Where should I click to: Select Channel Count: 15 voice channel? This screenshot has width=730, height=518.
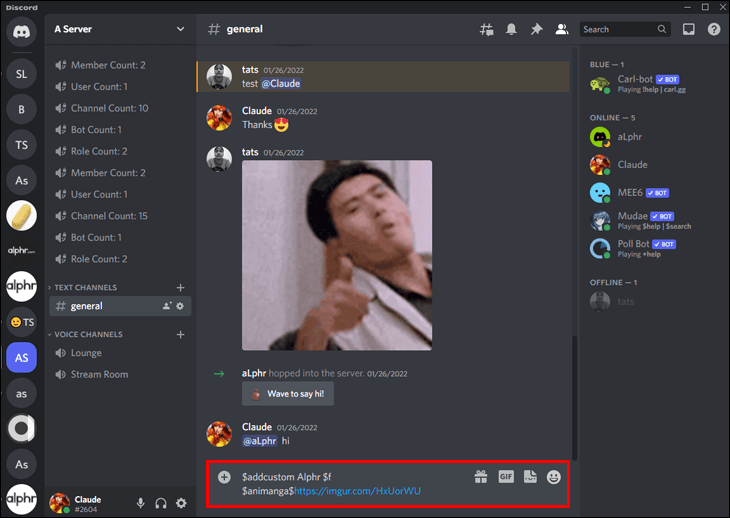(x=120, y=216)
